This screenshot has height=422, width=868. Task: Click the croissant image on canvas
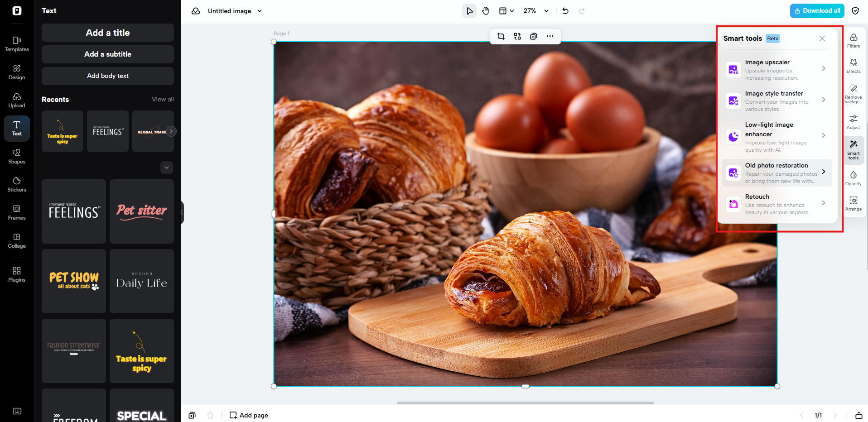(x=526, y=214)
